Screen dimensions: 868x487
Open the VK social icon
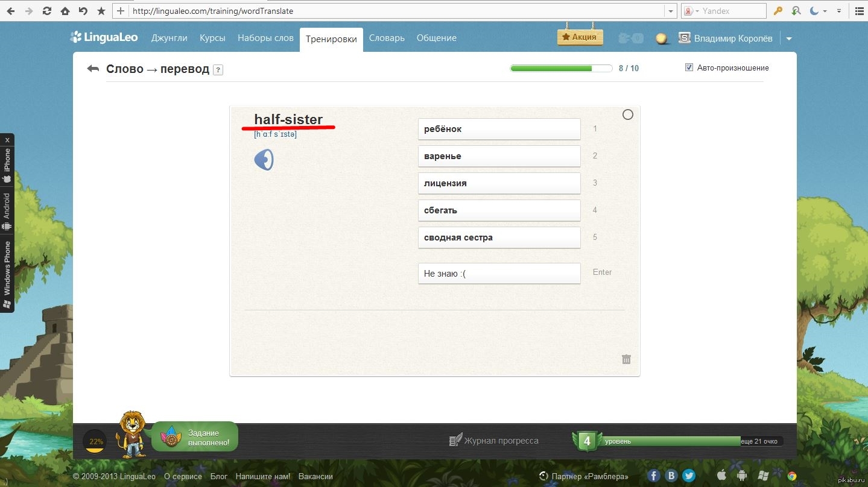pyautogui.click(x=671, y=476)
